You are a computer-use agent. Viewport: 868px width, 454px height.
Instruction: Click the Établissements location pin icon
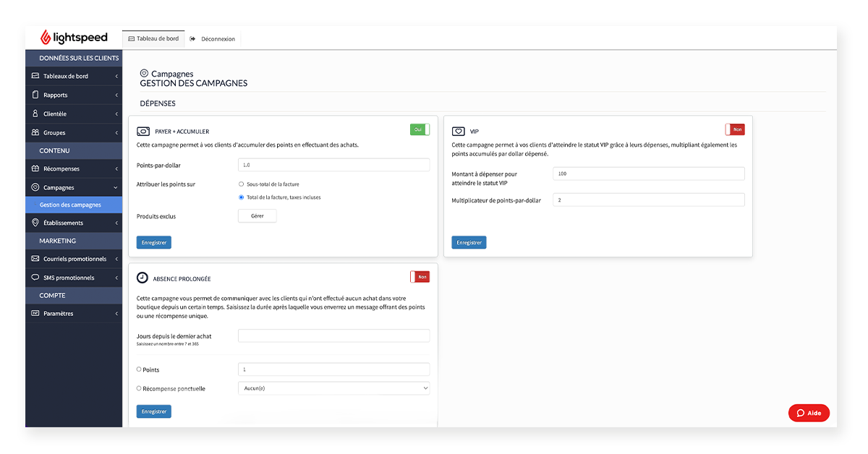[x=35, y=223]
